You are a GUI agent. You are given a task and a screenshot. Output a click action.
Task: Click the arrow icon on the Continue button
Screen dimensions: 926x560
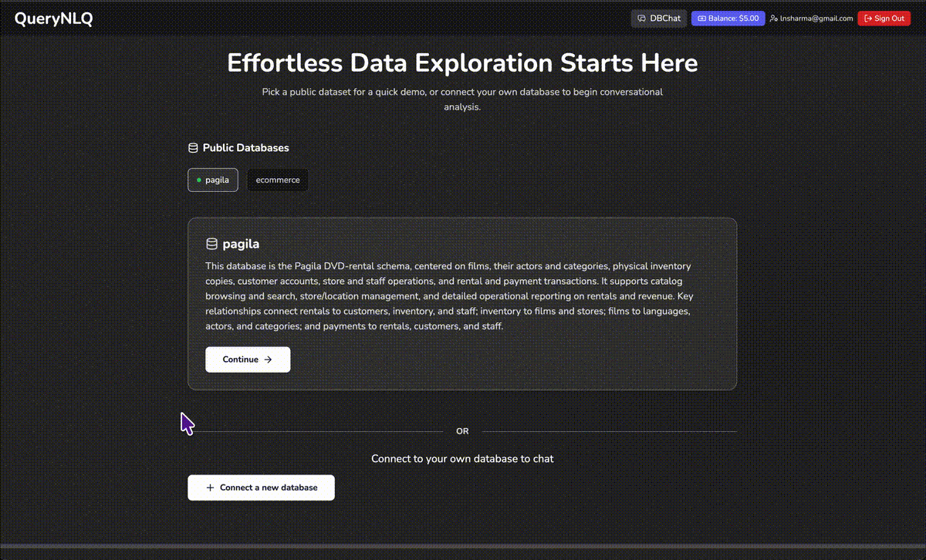[268, 359]
